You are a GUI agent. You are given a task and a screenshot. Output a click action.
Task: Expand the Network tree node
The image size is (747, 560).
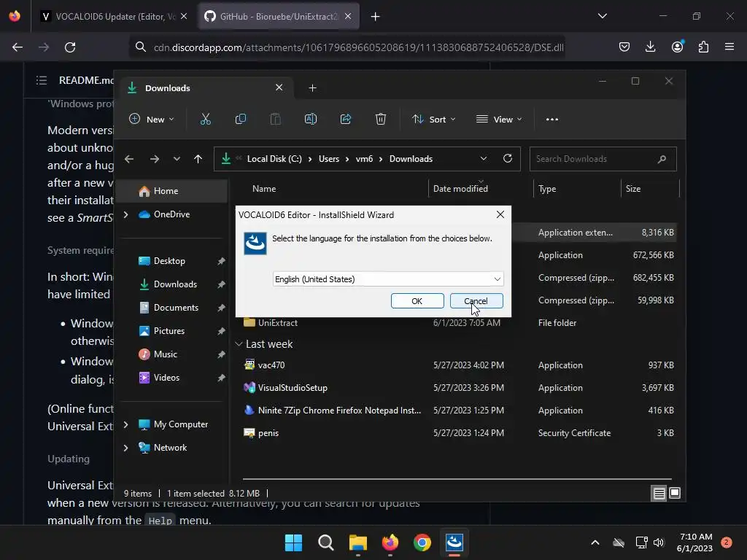tap(125, 448)
